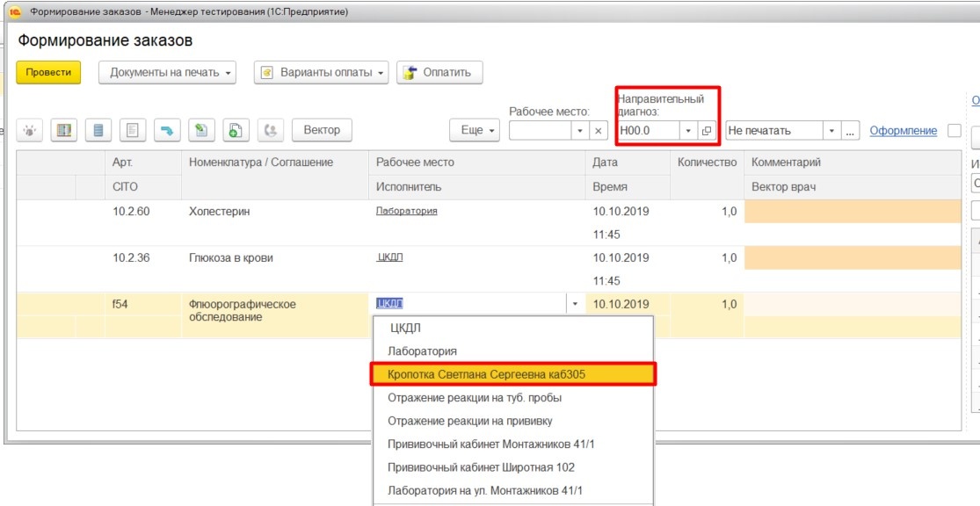Open the Оформление link
980x506 pixels.
(903, 131)
